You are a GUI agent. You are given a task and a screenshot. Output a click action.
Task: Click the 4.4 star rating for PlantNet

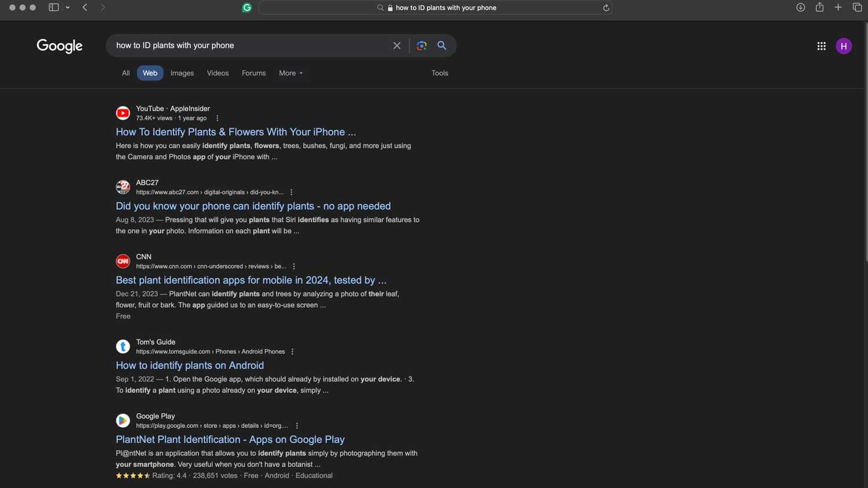click(x=133, y=475)
